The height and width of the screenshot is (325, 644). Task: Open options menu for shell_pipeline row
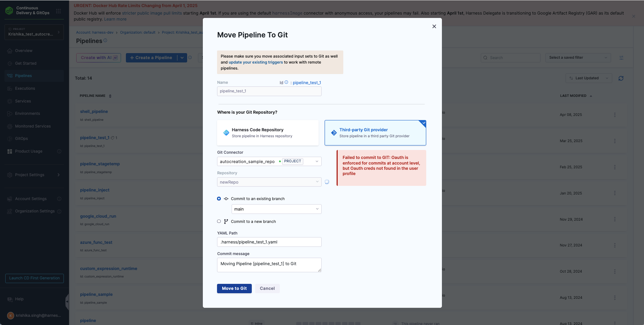point(614,115)
